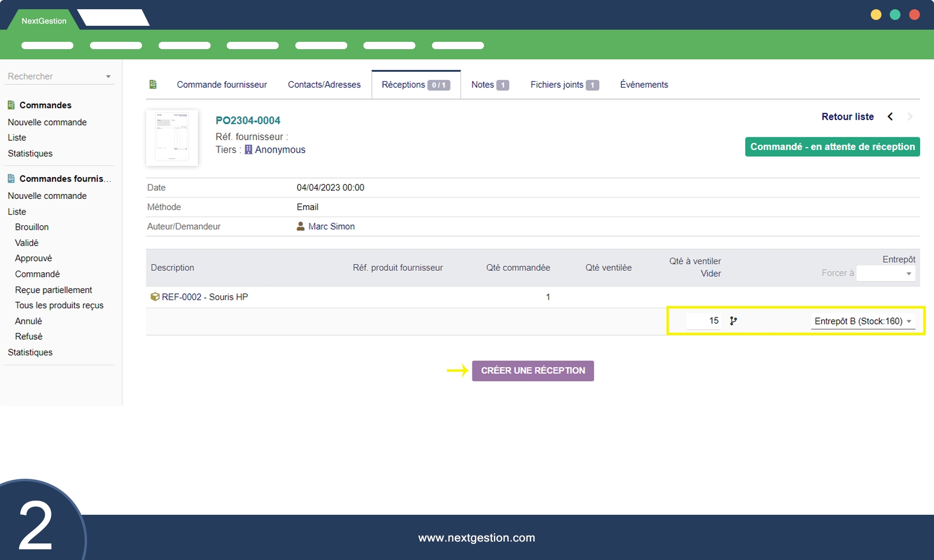Viewport: 934px width, 560px height.
Task: Click Créer une réception button
Action: point(533,371)
